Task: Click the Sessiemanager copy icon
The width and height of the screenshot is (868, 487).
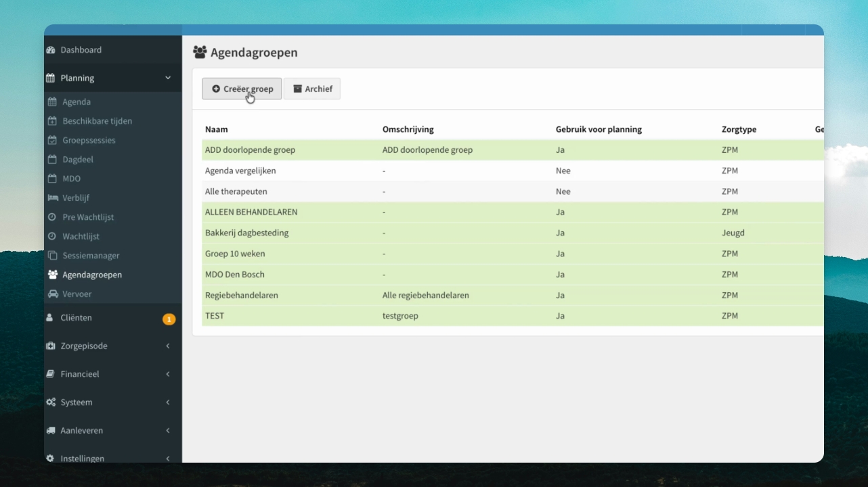Action: coord(53,256)
